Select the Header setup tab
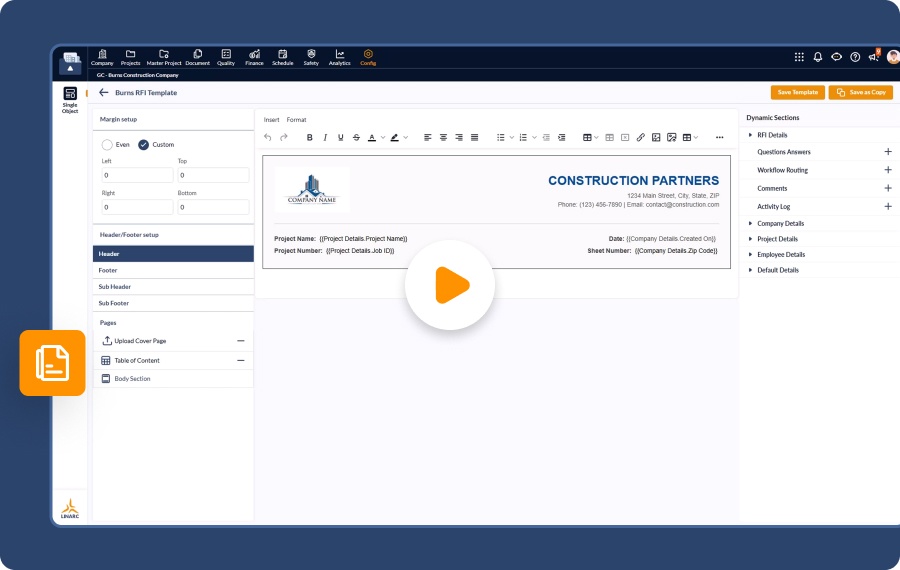 click(173, 254)
